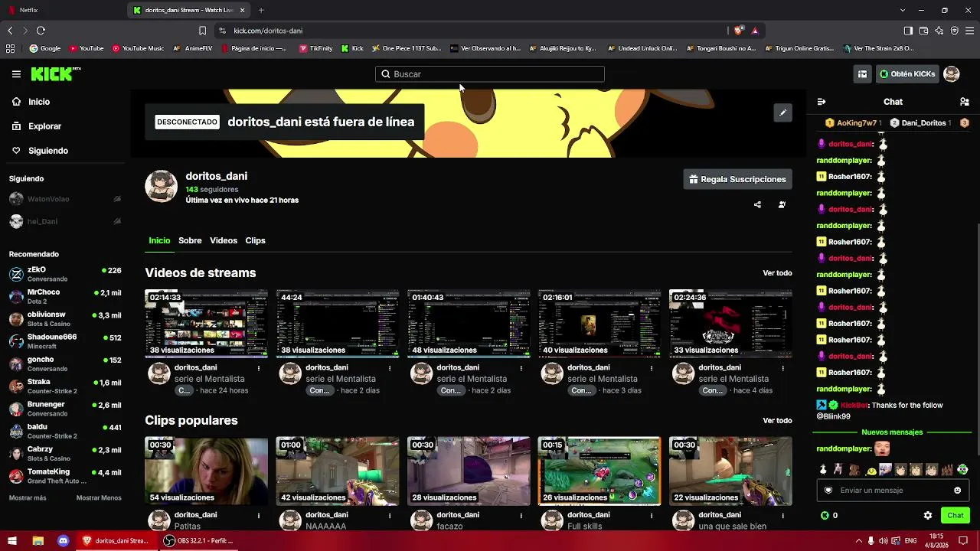The height and width of the screenshot is (551, 980).
Task: Toggle notifications for WatonVolao in Siguiendo
Action: [x=117, y=199]
